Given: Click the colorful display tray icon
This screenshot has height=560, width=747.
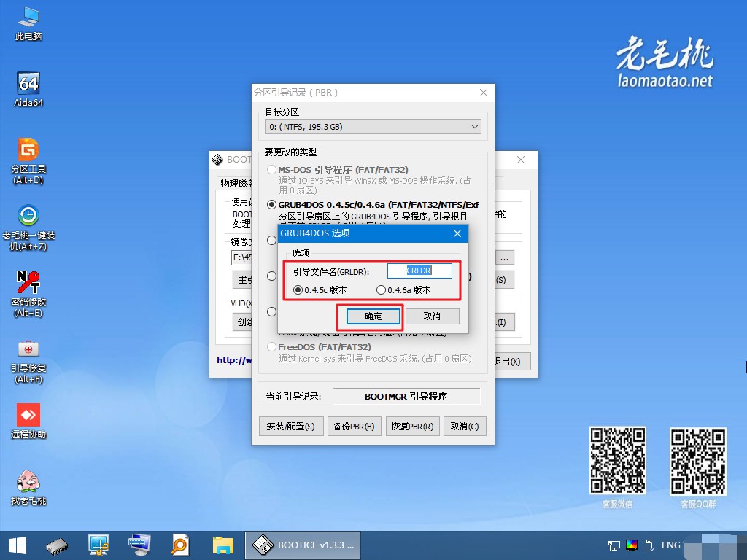Looking at the screenshot, I should tap(632, 545).
